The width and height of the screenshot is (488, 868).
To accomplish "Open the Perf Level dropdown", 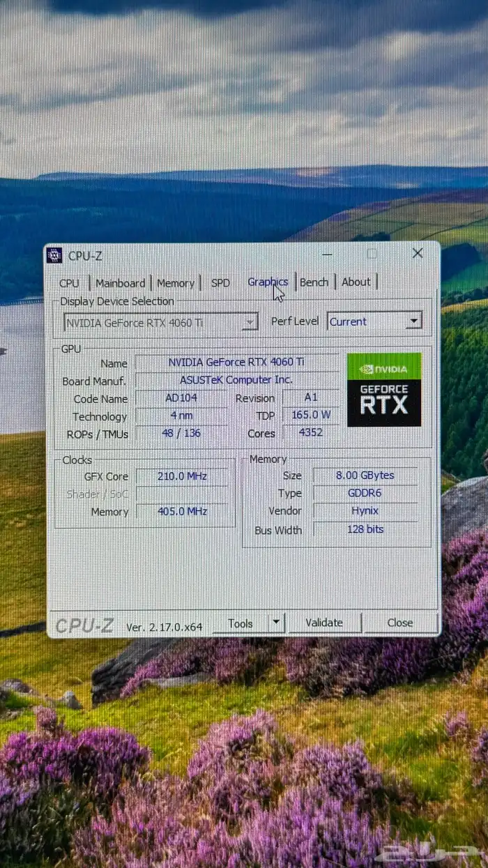I will [x=414, y=321].
